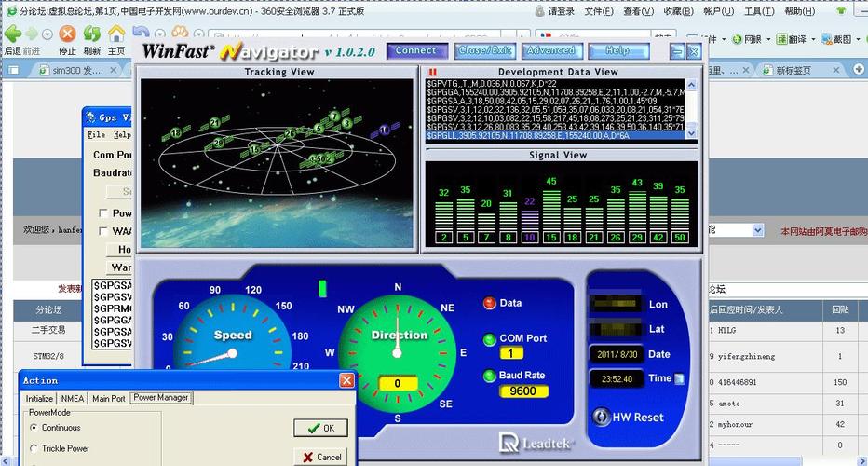Screen dimensions: 868x466
Task: Click the pause icon in Development Data View
Action: [433, 72]
